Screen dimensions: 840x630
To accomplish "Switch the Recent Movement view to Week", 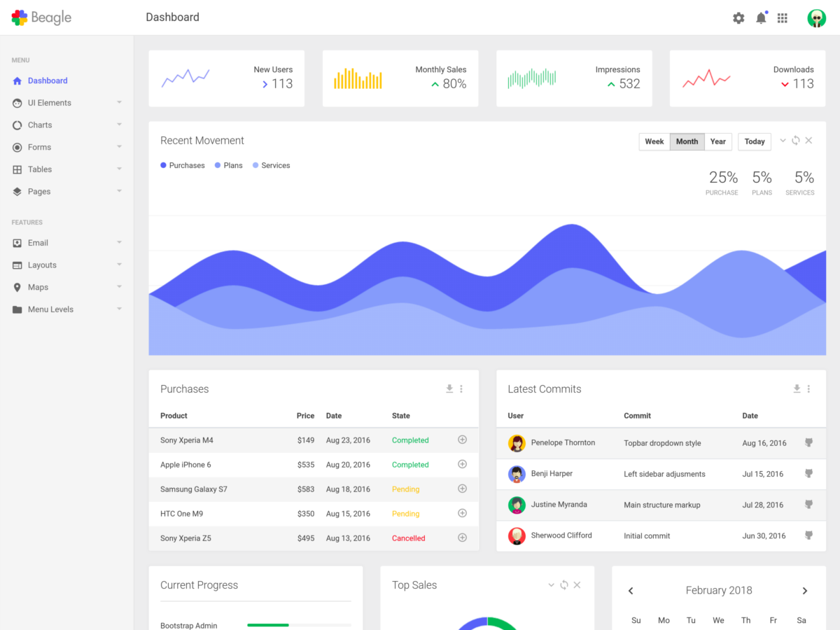I will (x=654, y=141).
